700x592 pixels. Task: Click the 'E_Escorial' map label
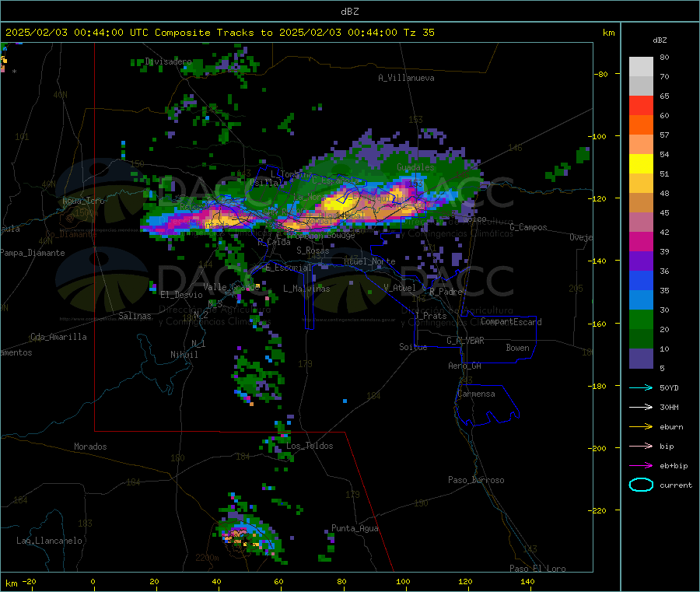[289, 268]
